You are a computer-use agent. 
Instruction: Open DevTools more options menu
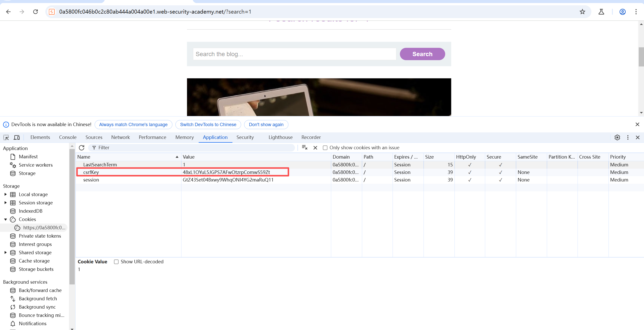coord(628,137)
